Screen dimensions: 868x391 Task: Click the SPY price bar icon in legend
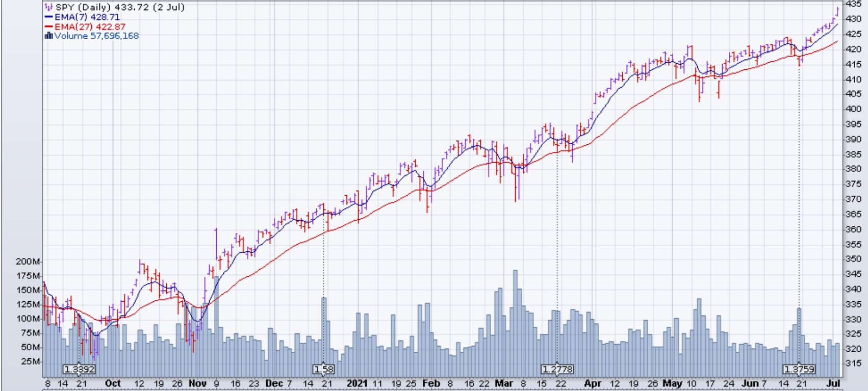coord(48,7)
